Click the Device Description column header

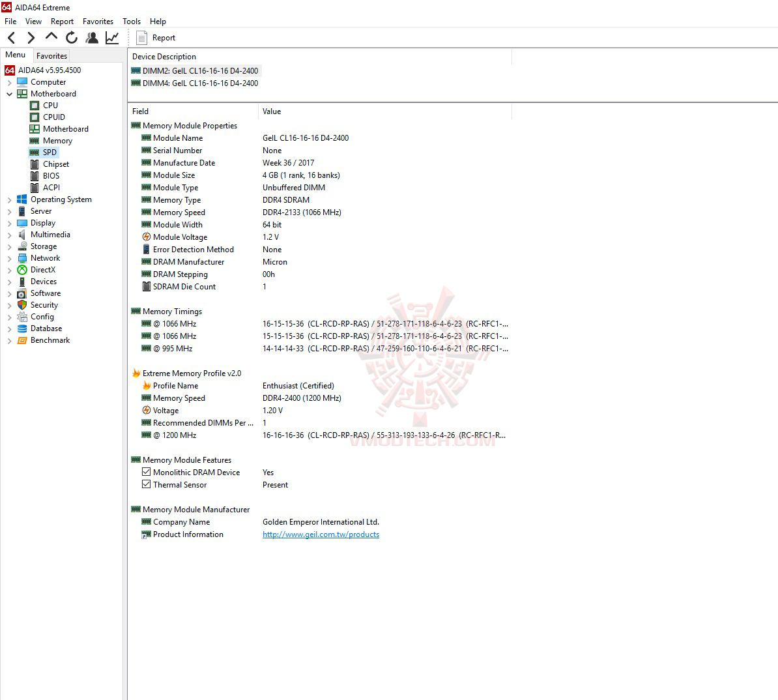320,57
